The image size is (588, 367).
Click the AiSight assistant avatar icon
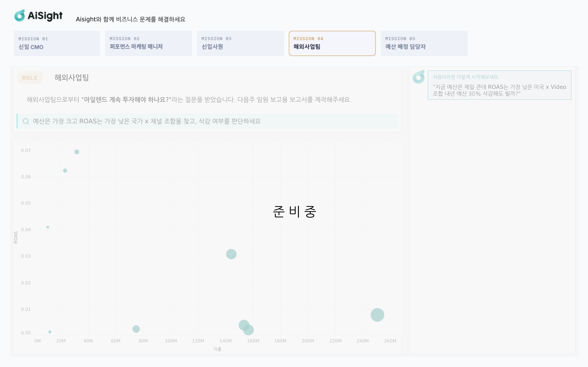click(419, 77)
